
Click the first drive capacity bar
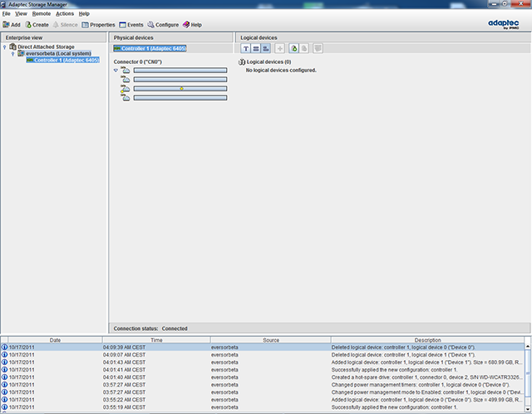click(180, 70)
